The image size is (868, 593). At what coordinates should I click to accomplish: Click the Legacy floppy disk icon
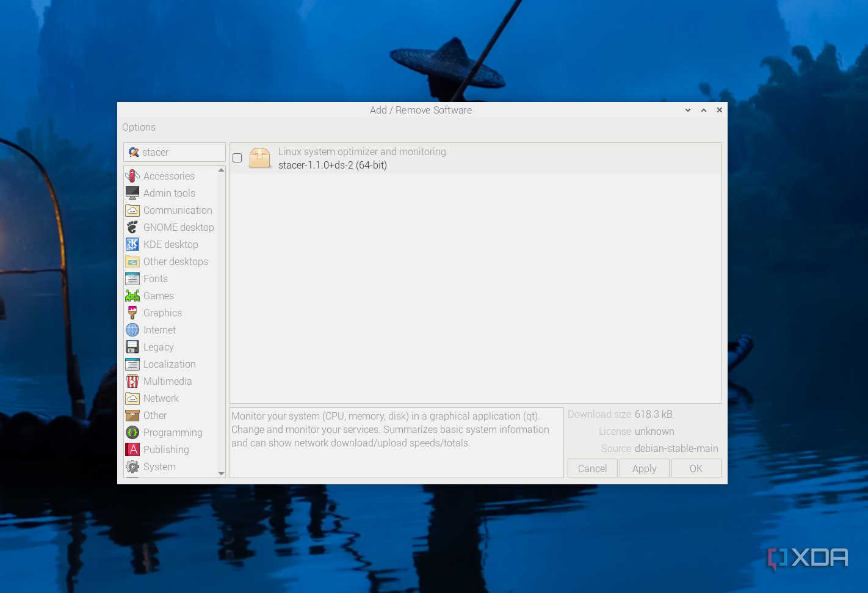tap(132, 347)
